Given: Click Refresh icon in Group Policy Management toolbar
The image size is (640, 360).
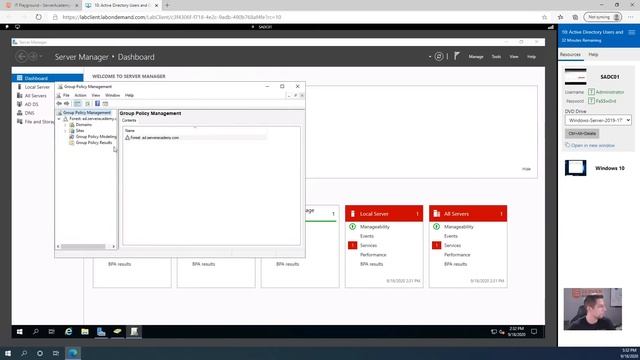Looking at the screenshot, I should tap(87, 104).
